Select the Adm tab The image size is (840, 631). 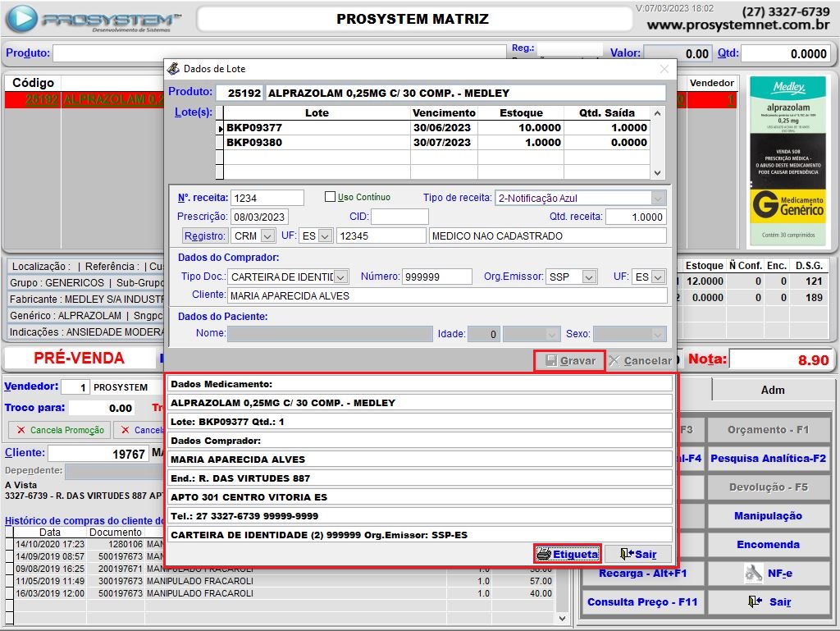[x=773, y=390]
